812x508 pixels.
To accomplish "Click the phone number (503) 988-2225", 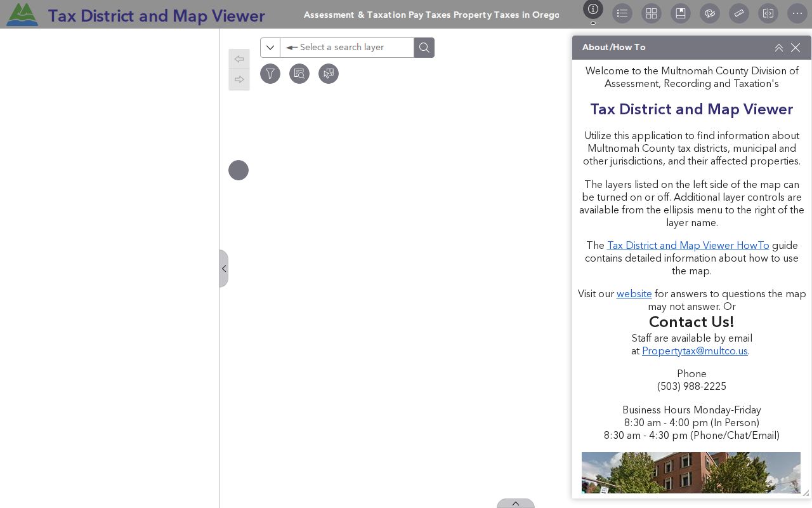I will click(x=691, y=387).
